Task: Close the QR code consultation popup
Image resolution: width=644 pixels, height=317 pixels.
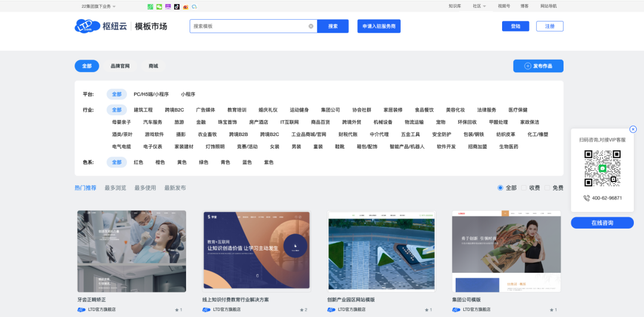Action: [633, 129]
